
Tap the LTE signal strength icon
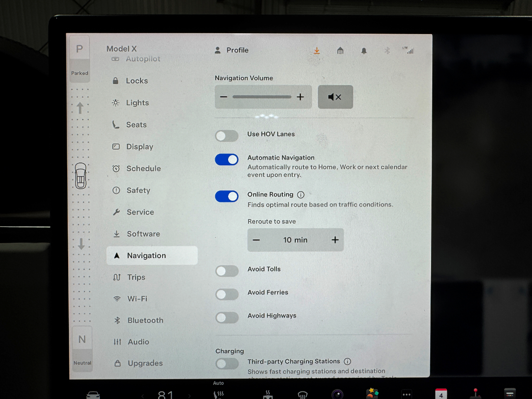(409, 50)
